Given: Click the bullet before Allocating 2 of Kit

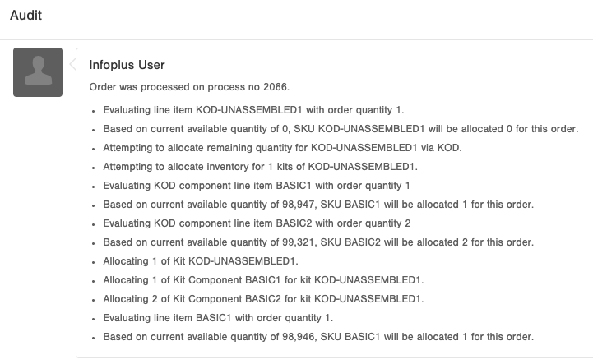Looking at the screenshot, I should 94,300.
